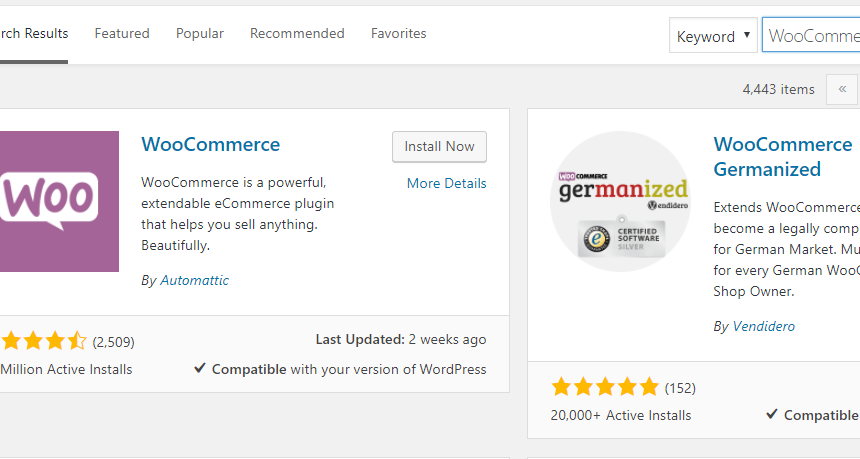Select the Search Results tab
This screenshot has width=860, height=459.
[34, 33]
